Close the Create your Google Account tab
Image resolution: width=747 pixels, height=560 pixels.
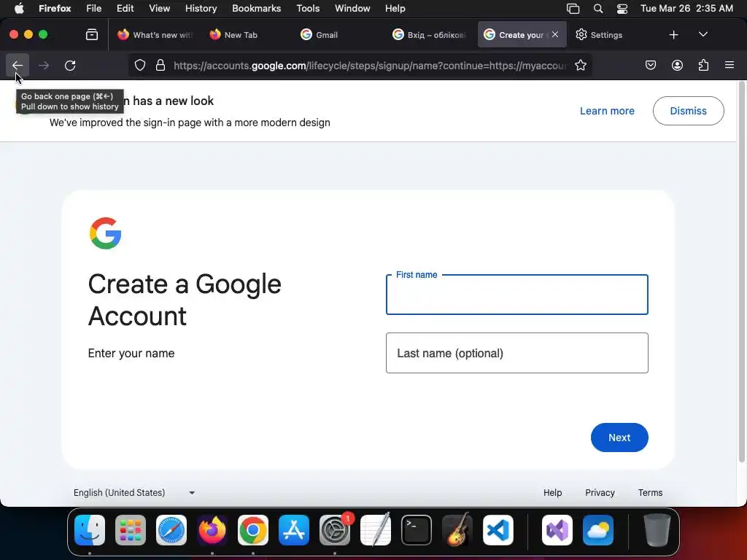555,35
